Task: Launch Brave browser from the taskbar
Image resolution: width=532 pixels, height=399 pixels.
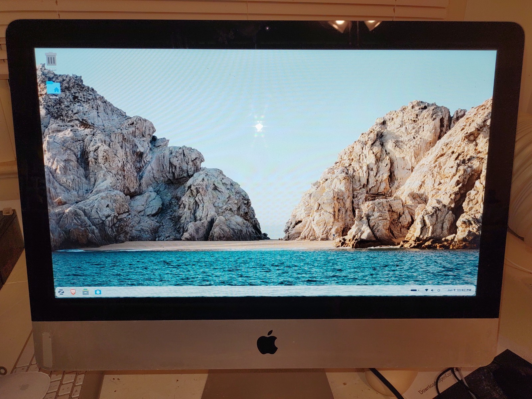Action: pos(73,292)
